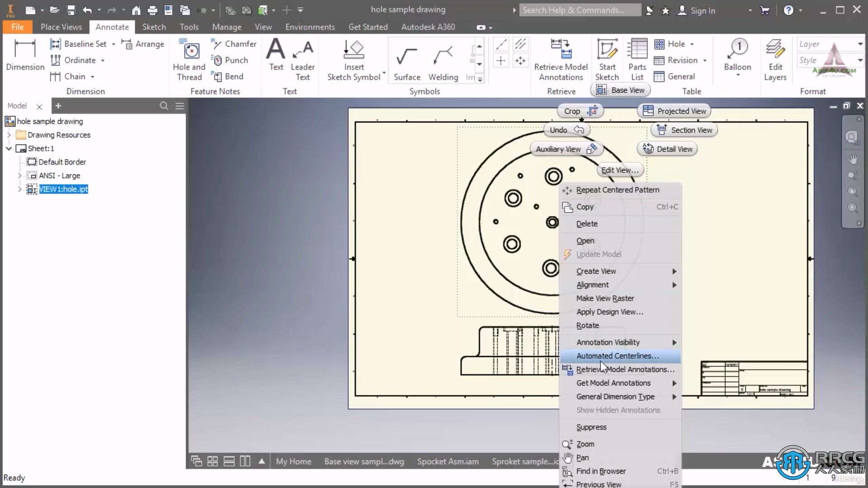Select the Balloon tool
868x488 pixels.
click(x=737, y=55)
